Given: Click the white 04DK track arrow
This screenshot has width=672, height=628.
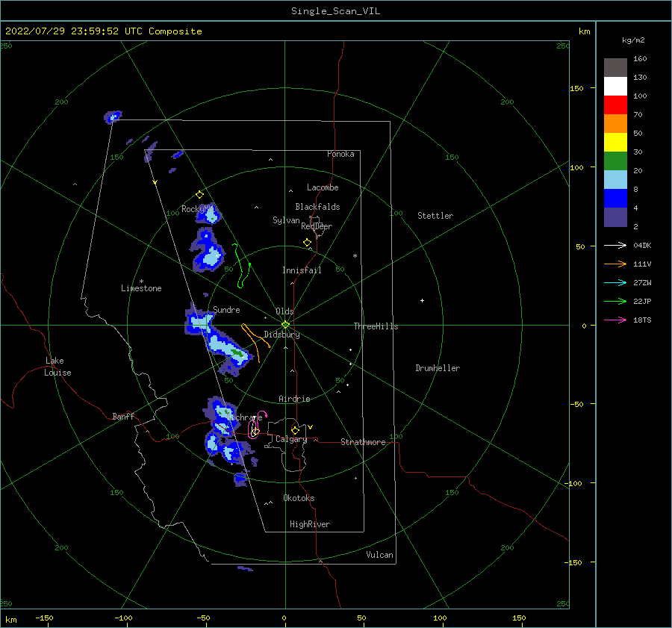Looking at the screenshot, I should 615,245.
